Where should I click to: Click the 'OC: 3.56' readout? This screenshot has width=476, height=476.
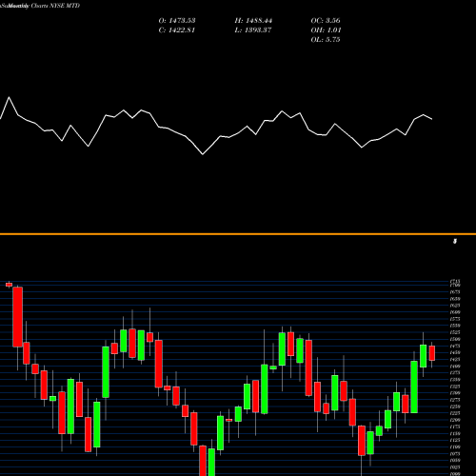(326, 21)
